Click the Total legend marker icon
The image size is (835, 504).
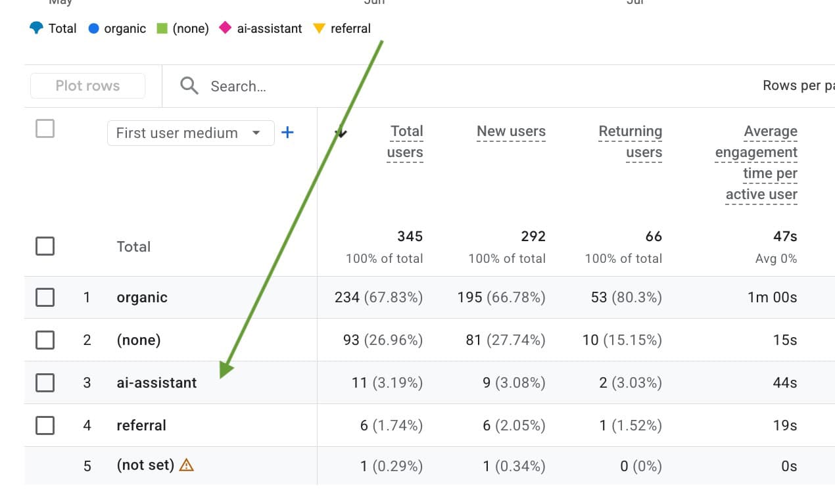click(x=36, y=28)
